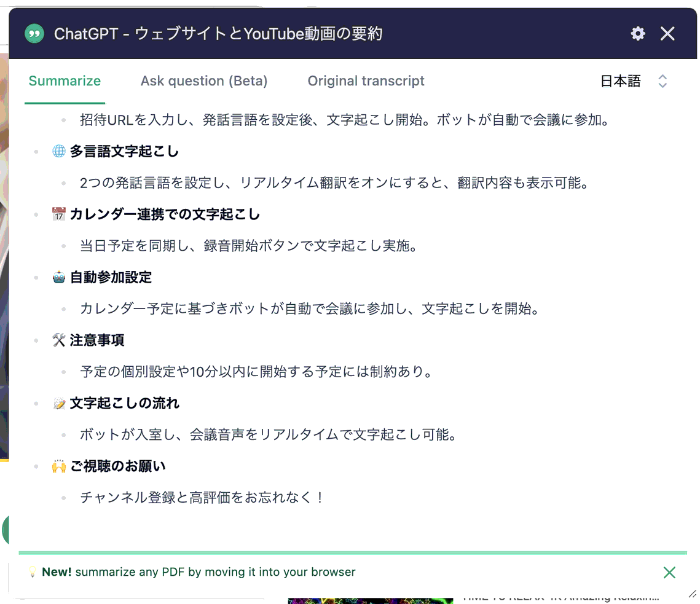Click the calendar icon beside カレンダー連携での文字起こし
Screen dimensions: 700x604
coord(59,214)
